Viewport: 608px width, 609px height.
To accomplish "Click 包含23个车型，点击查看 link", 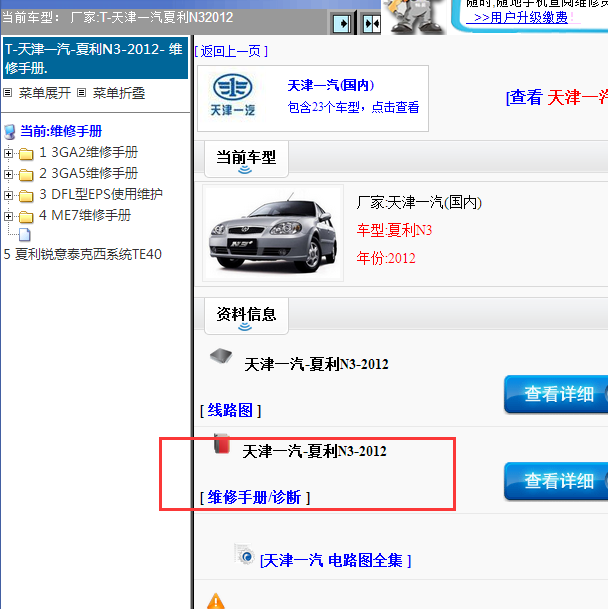I will pyautogui.click(x=354, y=107).
